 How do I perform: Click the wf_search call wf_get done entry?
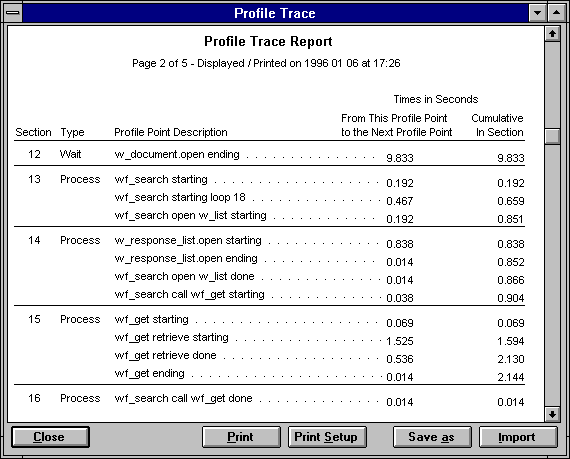click(x=183, y=399)
